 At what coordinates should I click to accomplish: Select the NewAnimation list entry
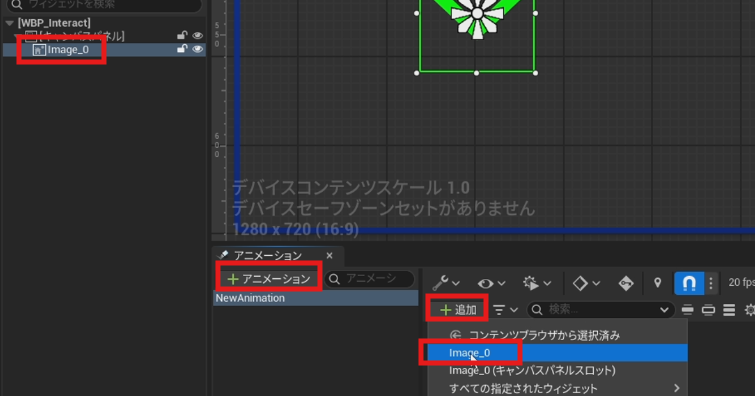[316, 298]
